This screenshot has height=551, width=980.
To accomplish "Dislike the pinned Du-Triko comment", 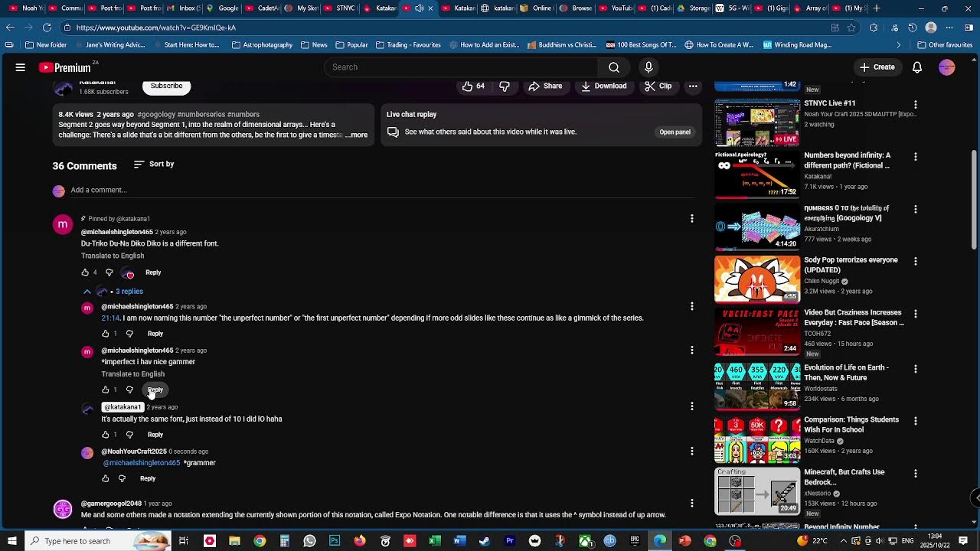I will click(109, 272).
